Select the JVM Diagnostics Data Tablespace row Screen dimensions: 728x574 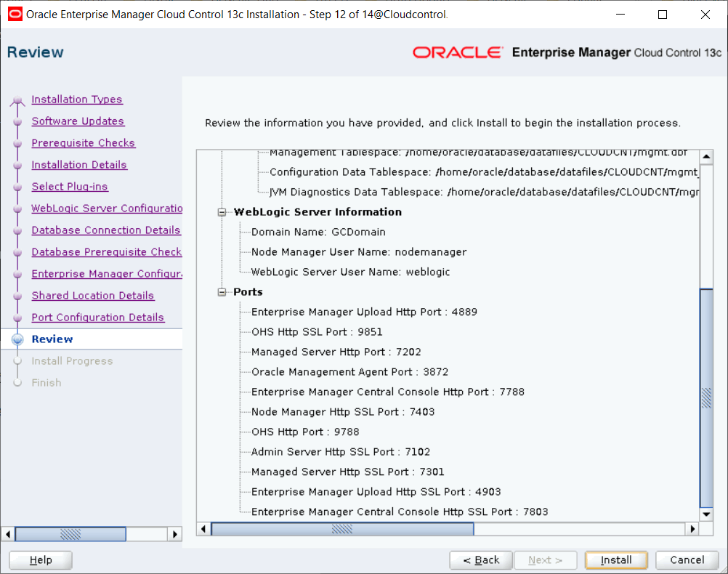(484, 193)
